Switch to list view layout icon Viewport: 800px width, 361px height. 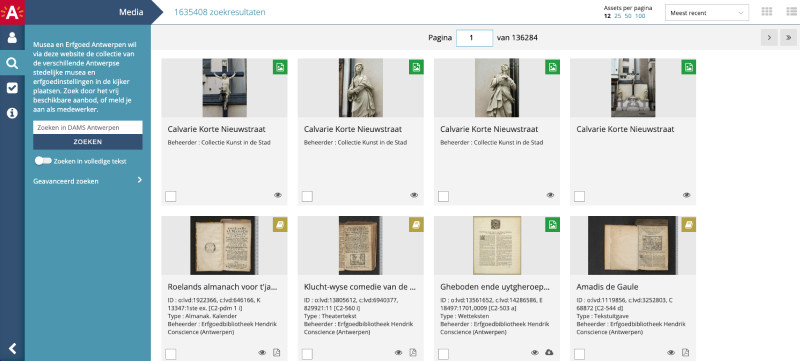tap(791, 12)
